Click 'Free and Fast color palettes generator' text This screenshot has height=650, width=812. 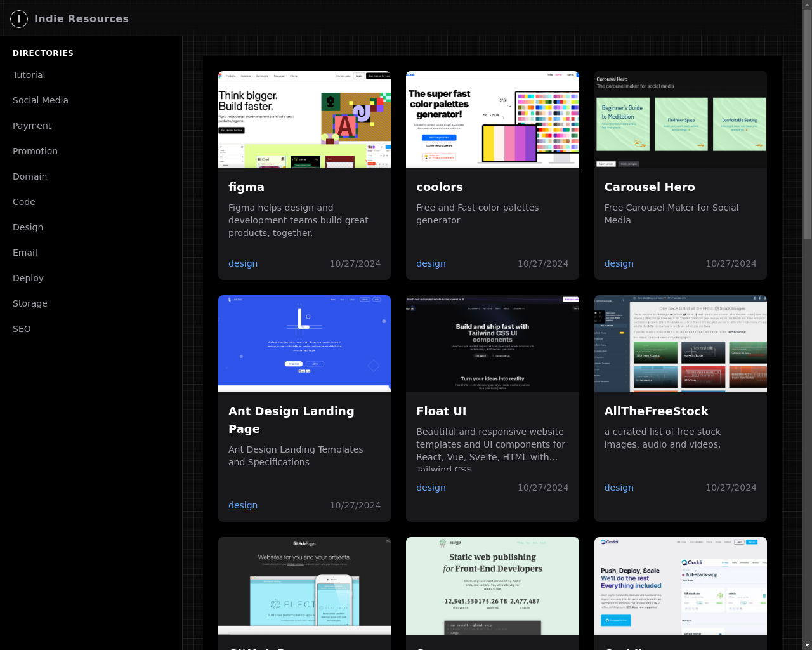pyautogui.click(x=478, y=214)
